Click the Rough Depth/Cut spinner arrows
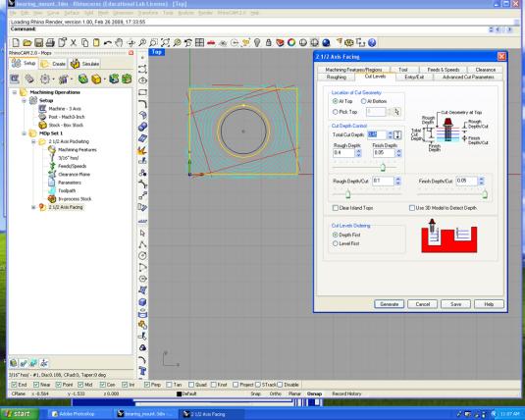The width and height of the screenshot is (525, 420). pos(397,182)
